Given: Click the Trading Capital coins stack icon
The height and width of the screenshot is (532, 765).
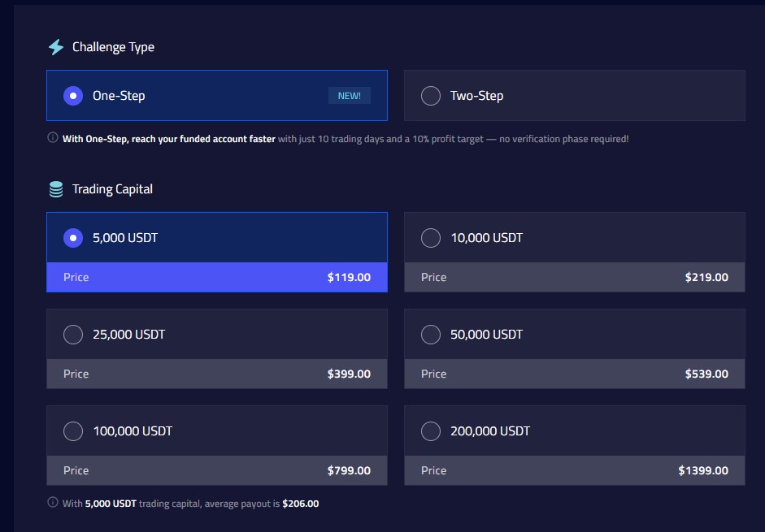Looking at the screenshot, I should coord(55,189).
